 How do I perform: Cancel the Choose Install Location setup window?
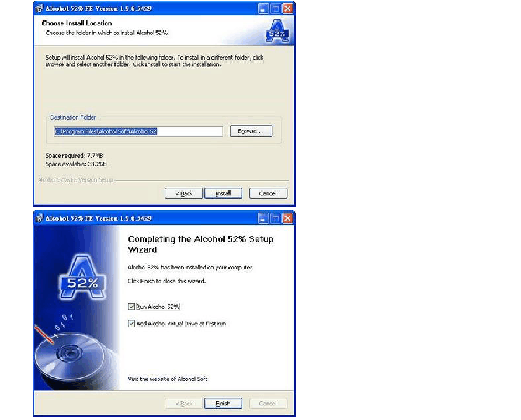268,193
